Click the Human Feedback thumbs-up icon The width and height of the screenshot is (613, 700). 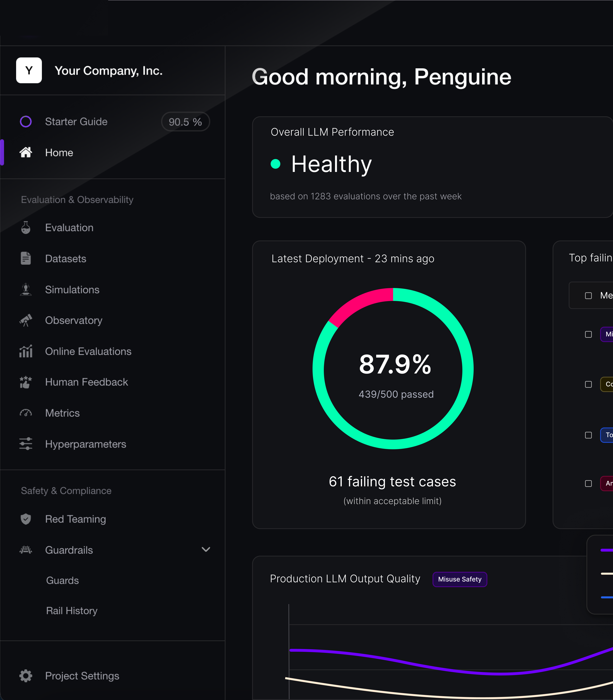point(26,382)
